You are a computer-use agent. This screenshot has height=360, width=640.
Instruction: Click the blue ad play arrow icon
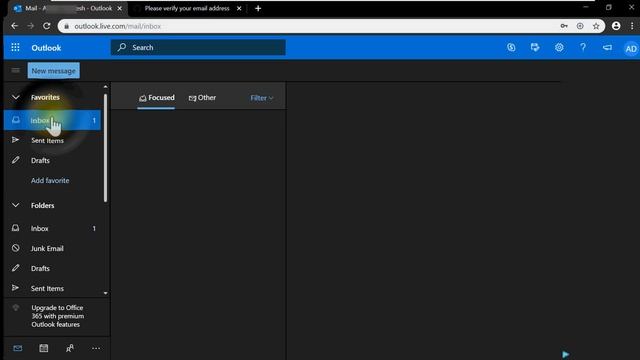[565, 354]
